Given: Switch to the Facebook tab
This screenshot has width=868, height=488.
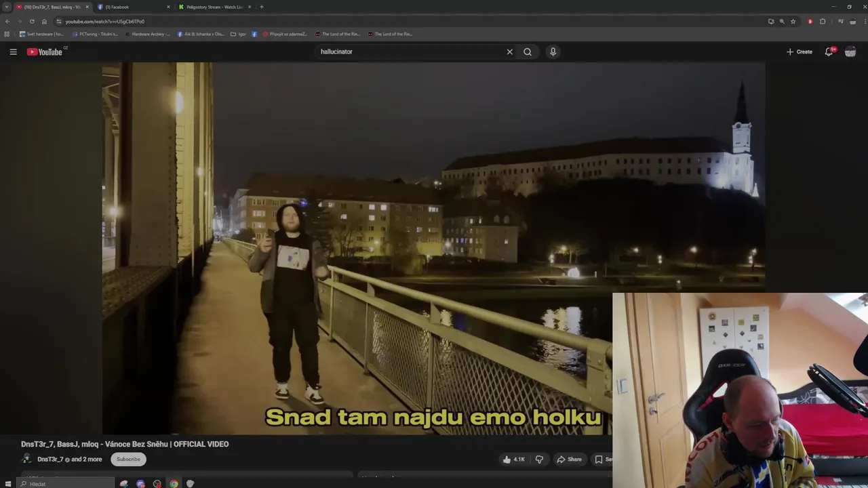Looking at the screenshot, I should click(x=133, y=7).
